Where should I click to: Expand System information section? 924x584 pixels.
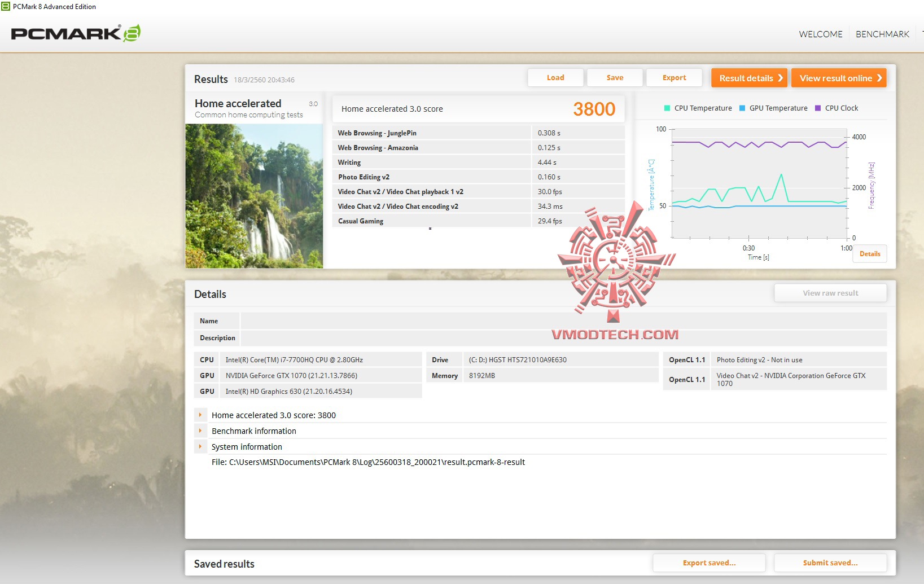point(200,446)
